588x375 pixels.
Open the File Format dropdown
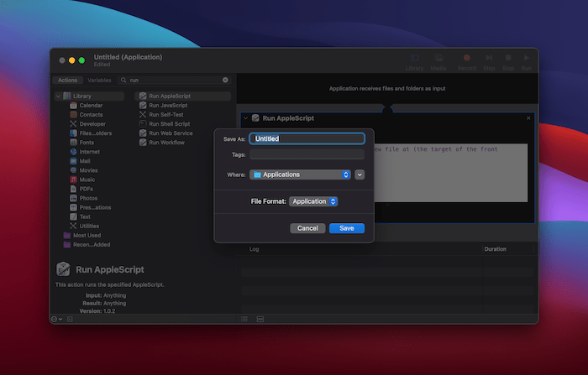(x=313, y=201)
